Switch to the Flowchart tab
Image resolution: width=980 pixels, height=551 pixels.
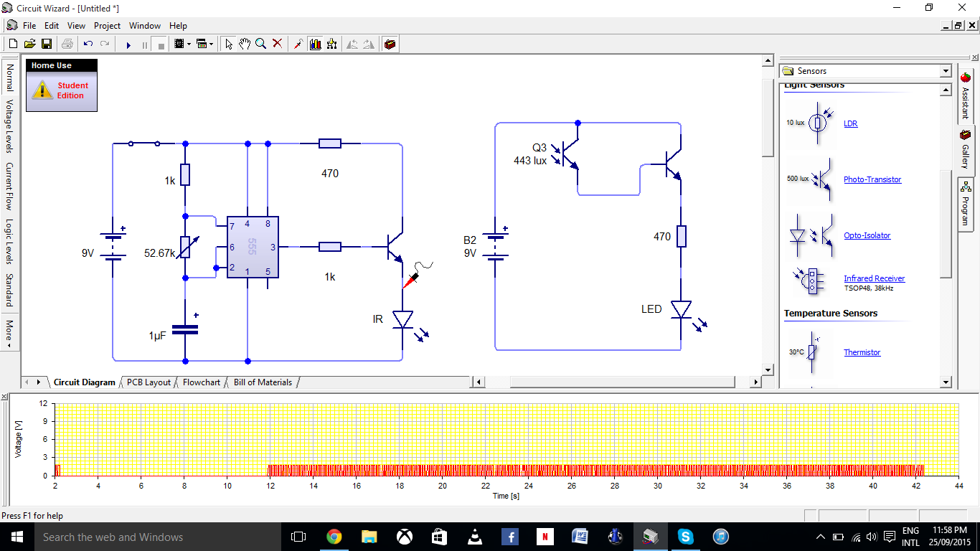click(x=202, y=382)
